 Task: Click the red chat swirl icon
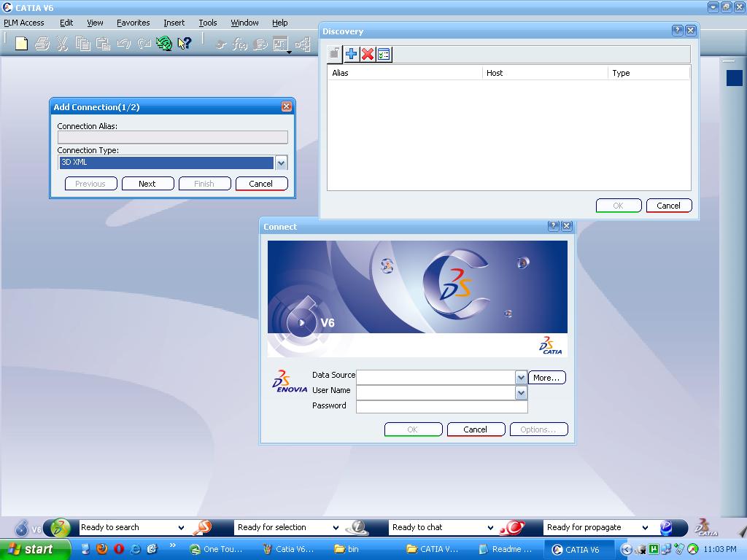[513, 528]
